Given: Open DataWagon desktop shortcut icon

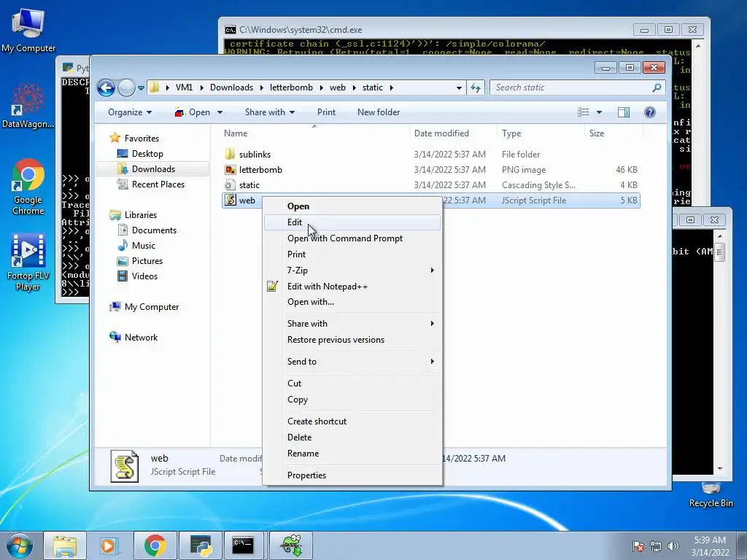Looking at the screenshot, I should pos(28,106).
